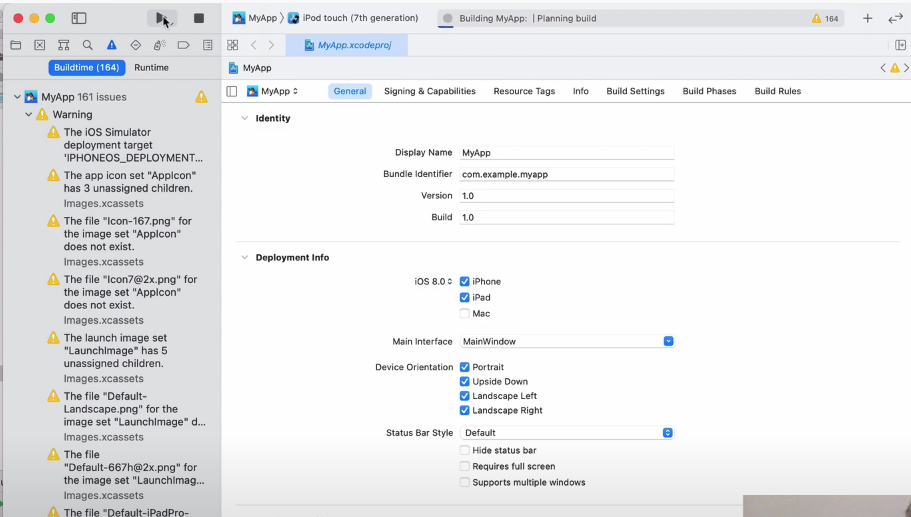Open Main Interface combo box dropdown
This screenshot has height=517, width=911.
pos(668,342)
